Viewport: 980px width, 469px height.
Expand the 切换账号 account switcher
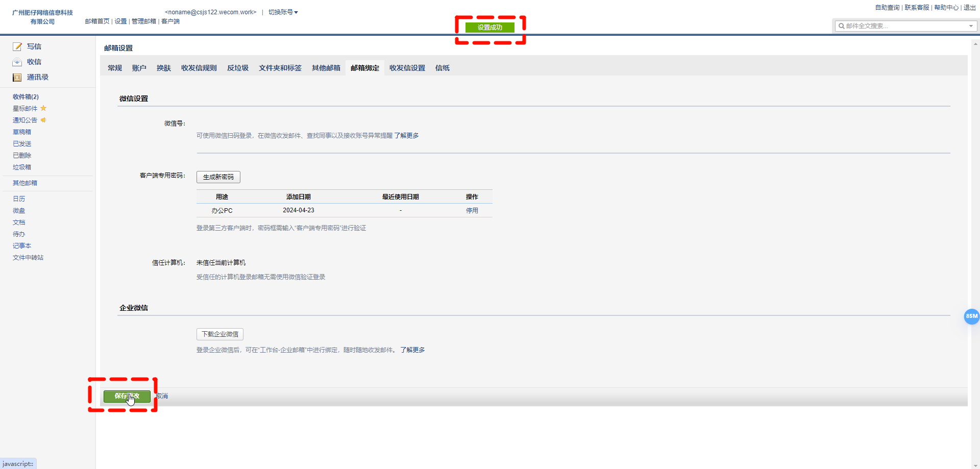[x=283, y=12]
